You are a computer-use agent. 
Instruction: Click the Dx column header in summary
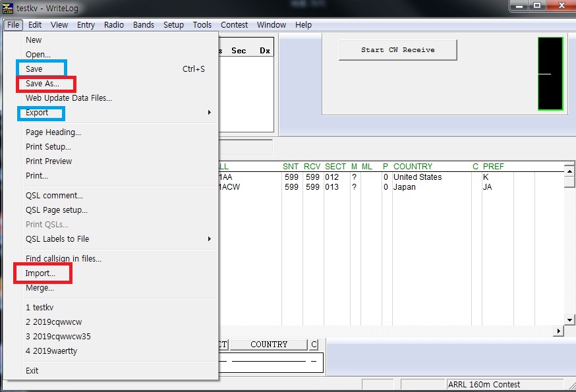pos(265,51)
